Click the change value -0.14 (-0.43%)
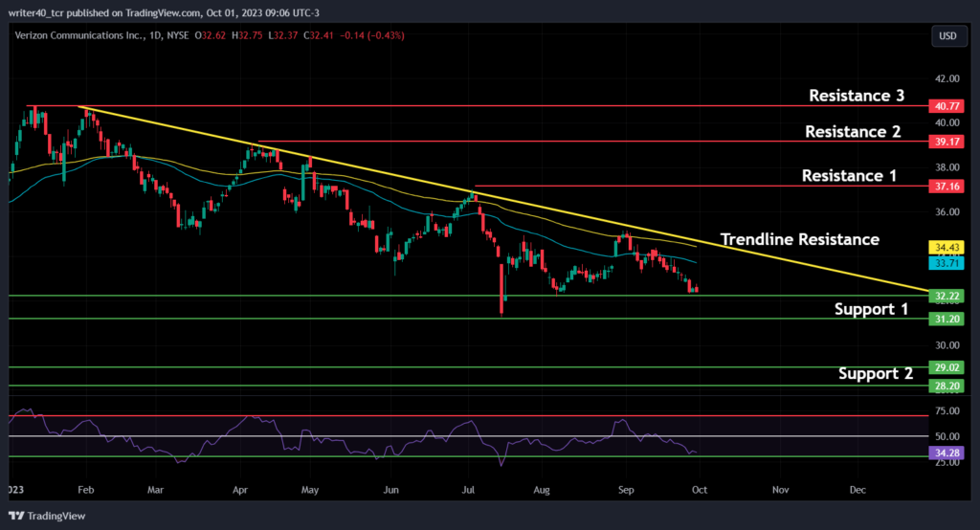Image resolution: width=980 pixels, height=530 pixels. click(372, 35)
